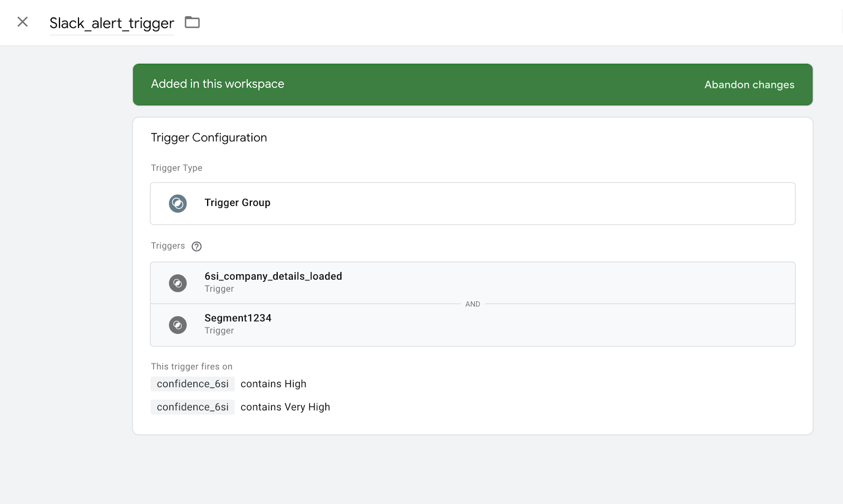Click the Trigger Type label

click(x=177, y=168)
